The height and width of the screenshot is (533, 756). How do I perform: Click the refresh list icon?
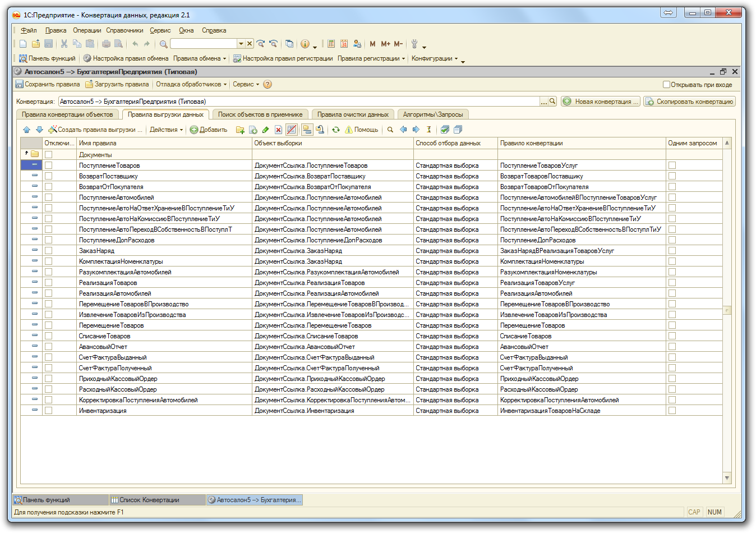[x=335, y=130]
